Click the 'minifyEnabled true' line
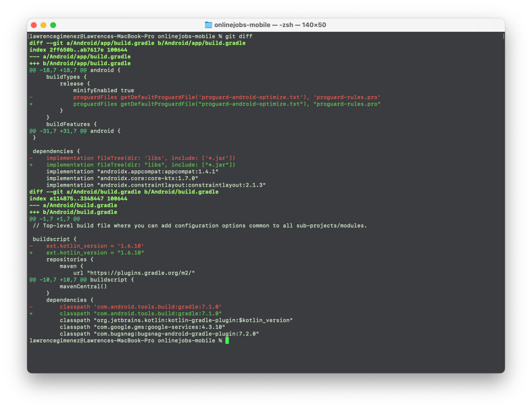 pos(103,90)
